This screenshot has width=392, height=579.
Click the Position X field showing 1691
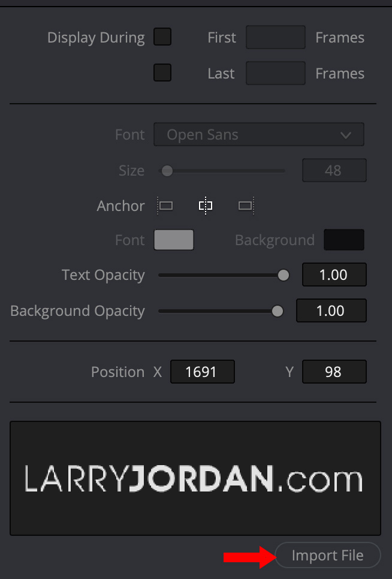click(x=203, y=372)
